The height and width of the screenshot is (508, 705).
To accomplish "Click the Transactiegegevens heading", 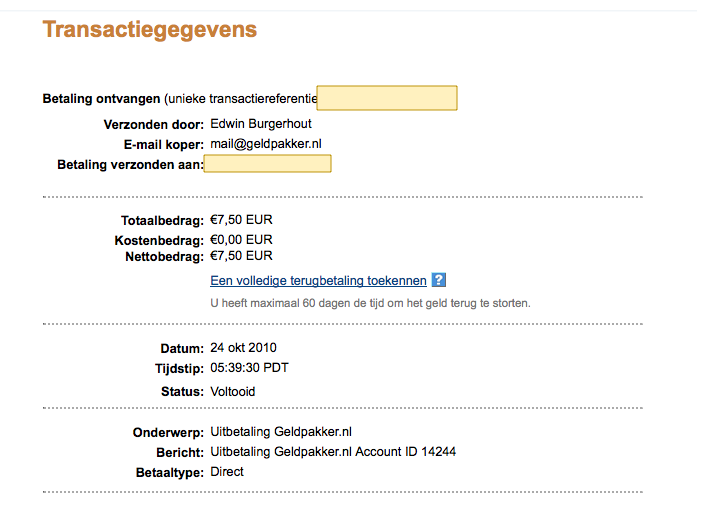I will pyautogui.click(x=150, y=30).
